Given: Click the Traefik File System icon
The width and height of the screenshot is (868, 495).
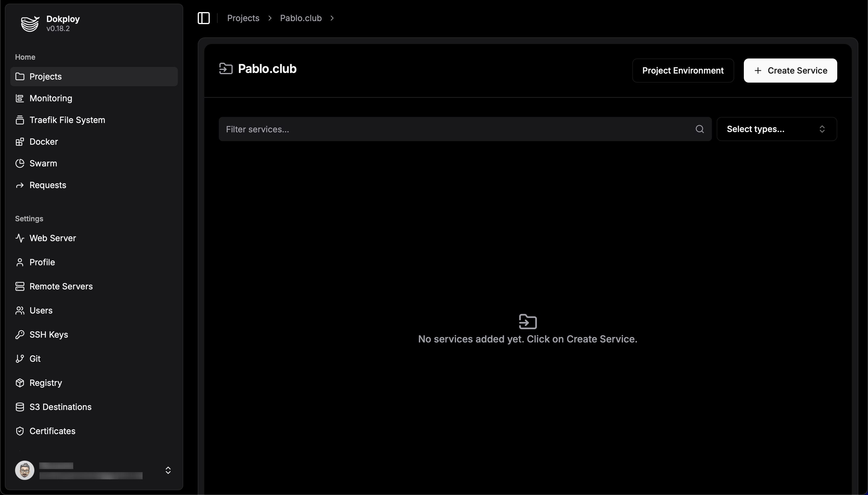Looking at the screenshot, I should [20, 120].
